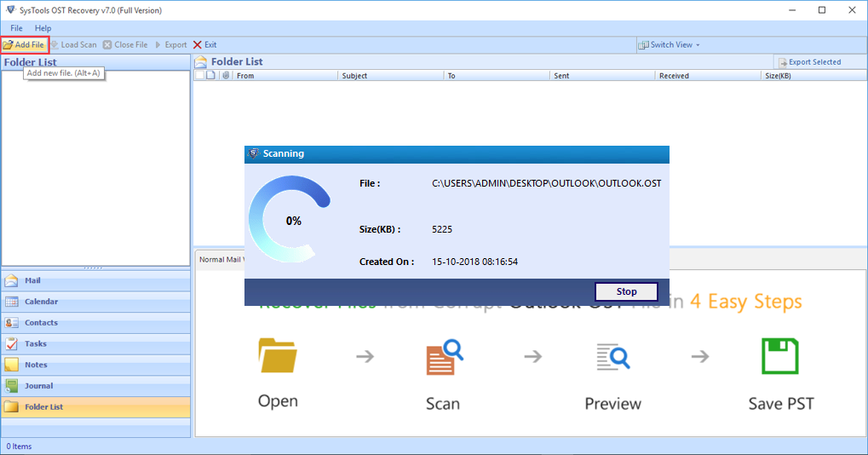Viewport: 868px width, 455px height.
Task: Click the Contacts card icon
Action: (x=11, y=323)
